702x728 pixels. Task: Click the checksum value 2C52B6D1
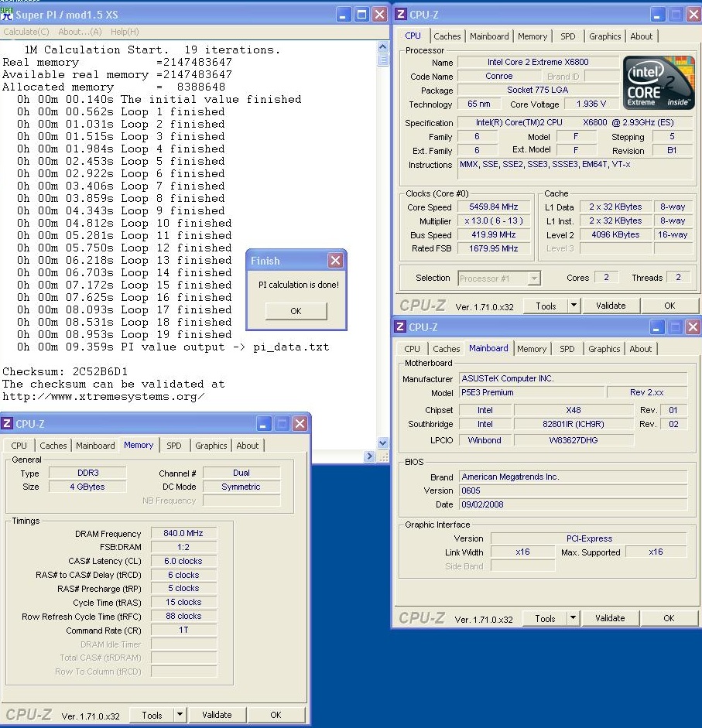100,371
